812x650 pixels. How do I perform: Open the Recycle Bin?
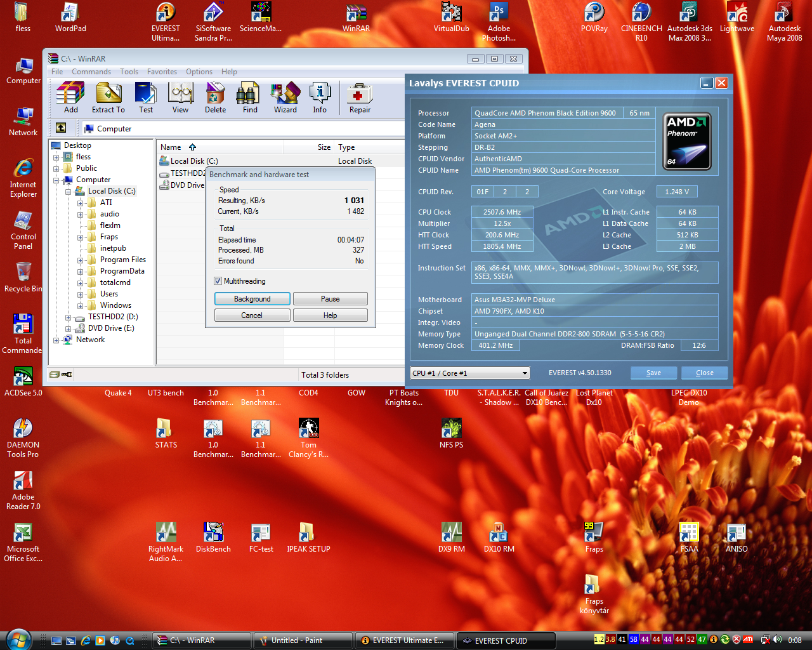click(x=23, y=277)
